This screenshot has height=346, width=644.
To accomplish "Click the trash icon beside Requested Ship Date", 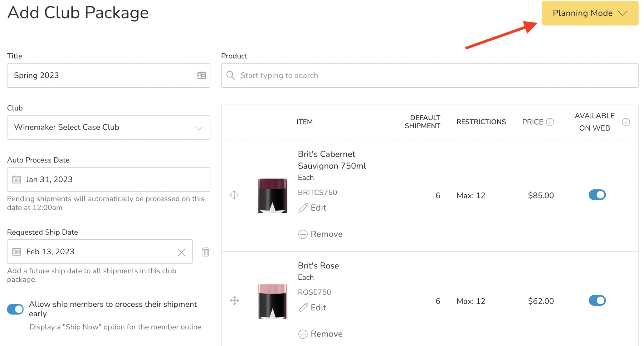I will pyautogui.click(x=206, y=251).
